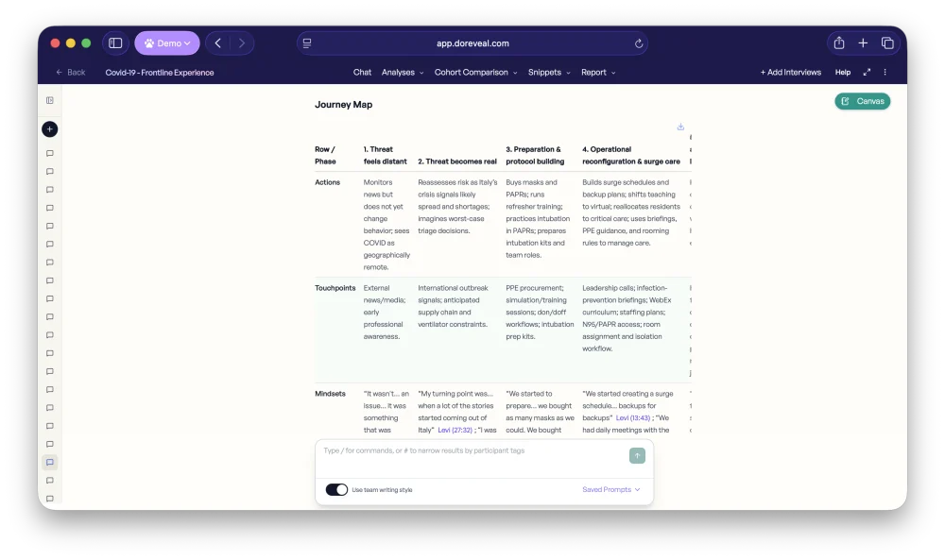Open the page settings icon in address bar
Screen dimensions: 945x560
click(307, 43)
